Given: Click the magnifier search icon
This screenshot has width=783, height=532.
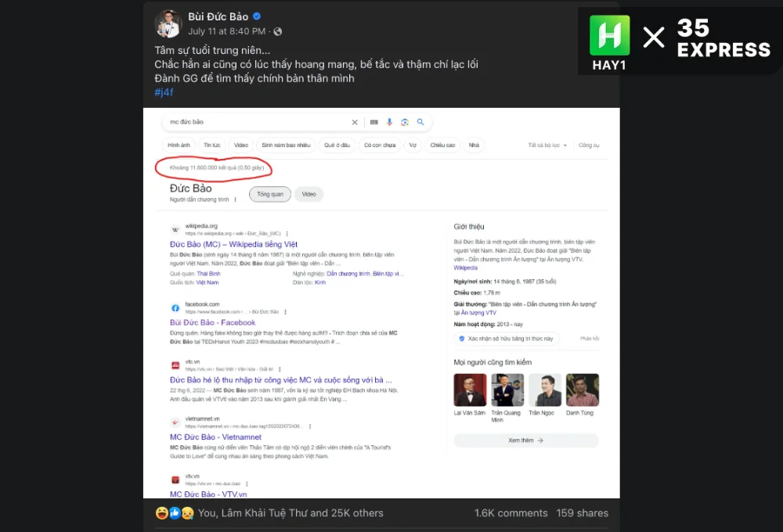Looking at the screenshot, I should coord(420,122).
